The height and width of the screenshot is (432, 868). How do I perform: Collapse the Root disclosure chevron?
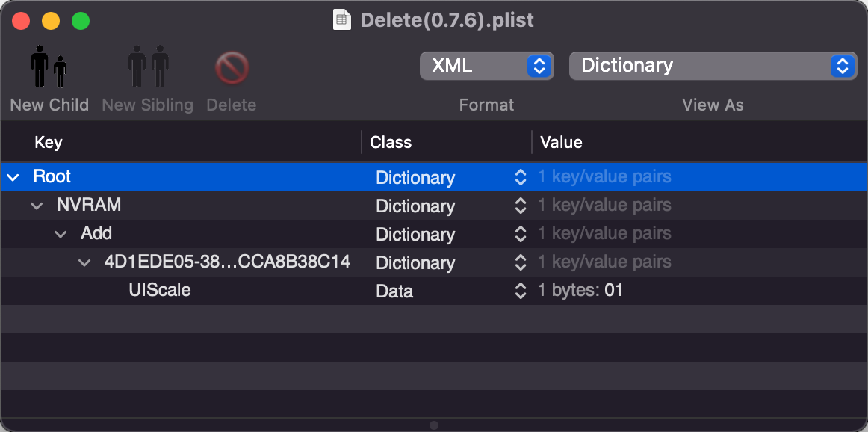pyautogui.click(x=13, y=178)
